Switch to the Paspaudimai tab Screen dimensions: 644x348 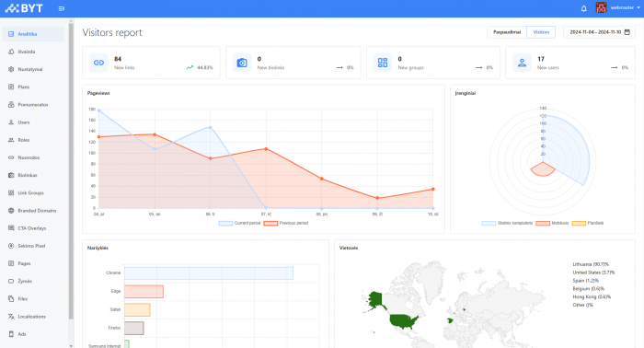[x=507, y=32]
